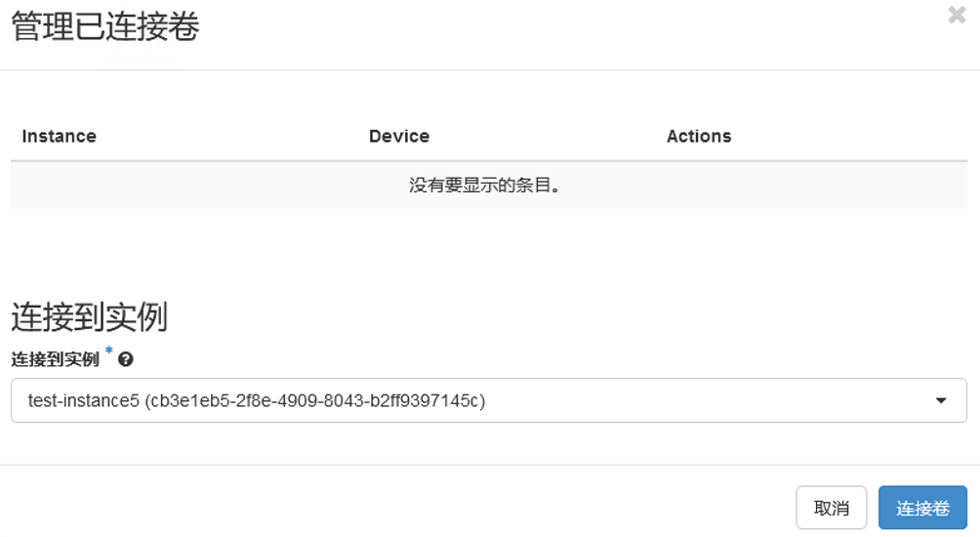980x537 pixels.
Task: Click the large 连接到实例 section heading
Action: pyautogui.click(x=90, y=317)
